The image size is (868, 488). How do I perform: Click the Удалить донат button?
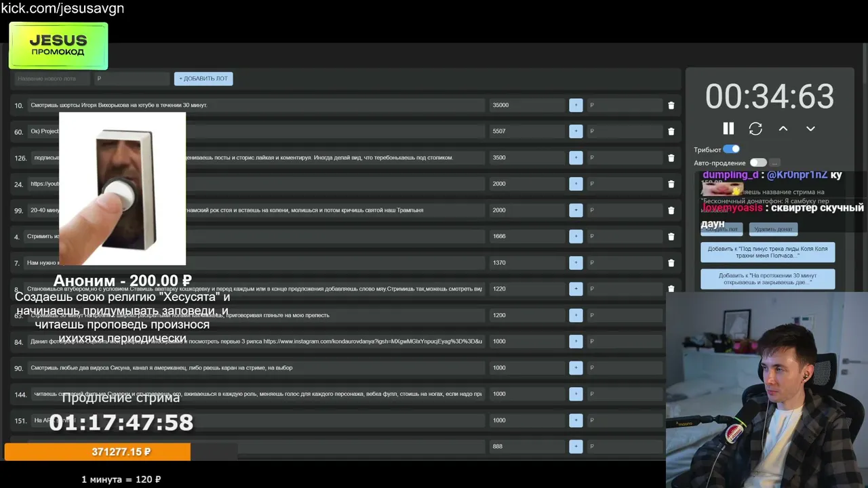(773, 229)
